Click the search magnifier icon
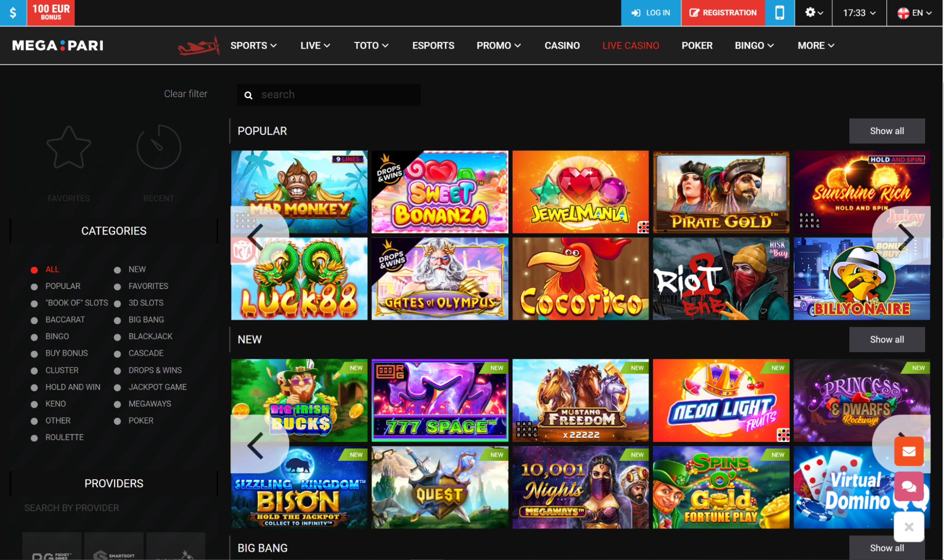 pos(248,95)
